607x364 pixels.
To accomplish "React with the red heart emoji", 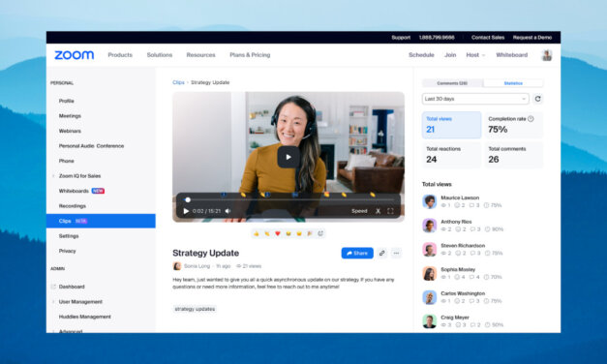I will tap(278, 233).
